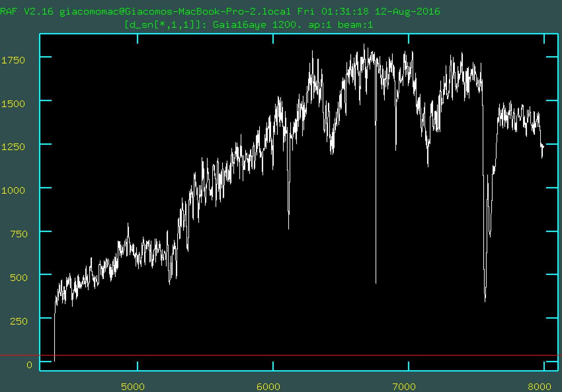Click the y-axis label 1500
The image size is (562, 392).
click(x=13, y=104)
